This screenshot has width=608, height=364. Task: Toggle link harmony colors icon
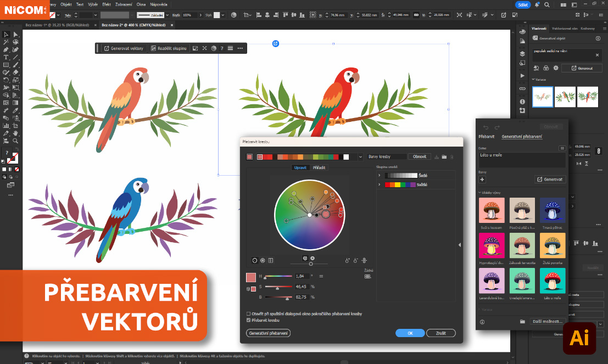click(x=364, y=260)
